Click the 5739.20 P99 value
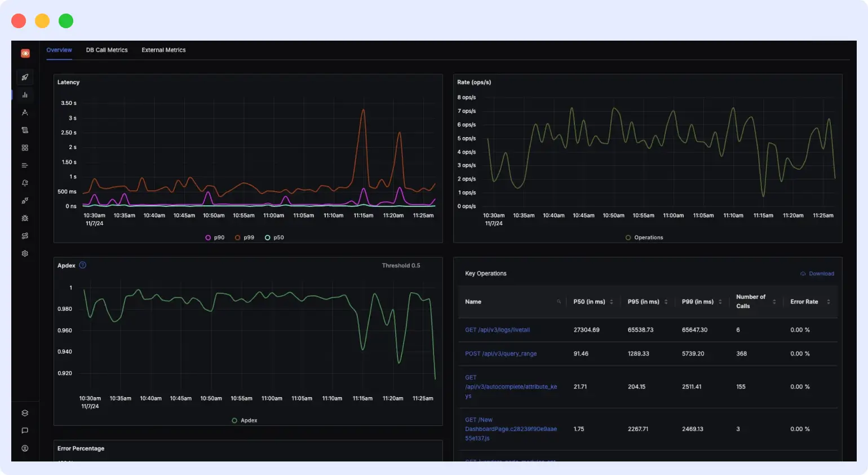This screenshot has width=868, height=475. coord(693,354)
